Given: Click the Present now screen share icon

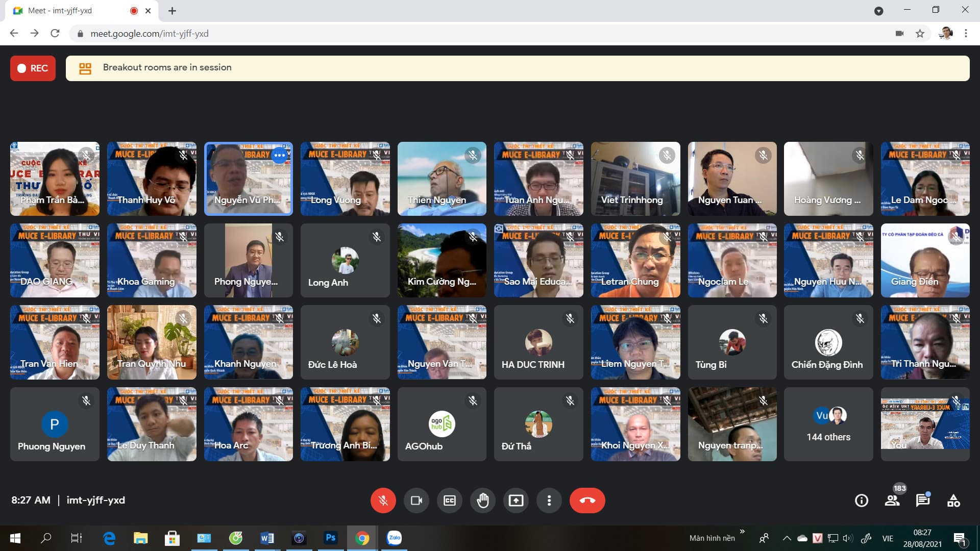Looking at the screenshot, I should pos(516,500).
